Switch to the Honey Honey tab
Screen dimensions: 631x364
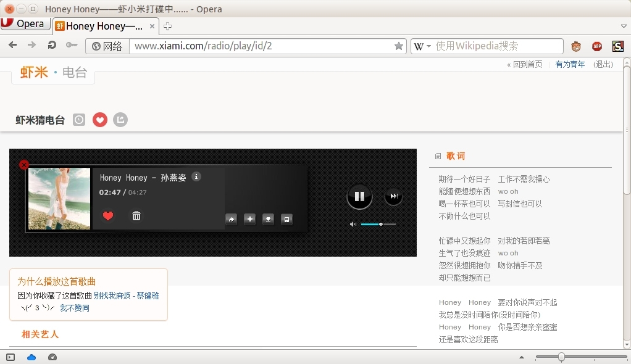(102, 27)
